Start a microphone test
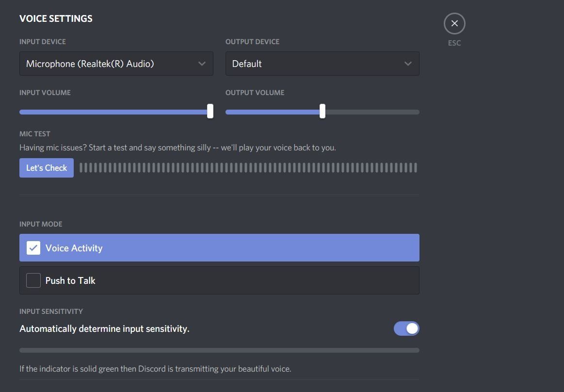564x392 pixels. point(46,167)
